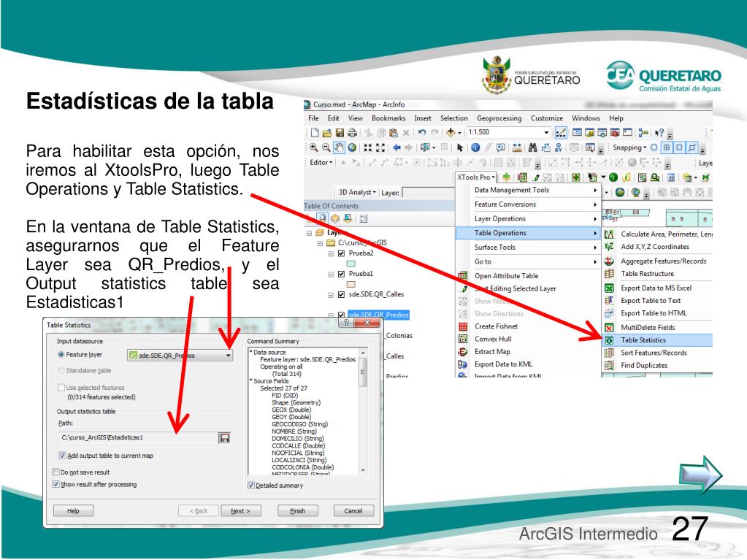
Task: Open the 1:1,500 map scale dropdown
Action: pyautogui.click(x=546, y=132)
